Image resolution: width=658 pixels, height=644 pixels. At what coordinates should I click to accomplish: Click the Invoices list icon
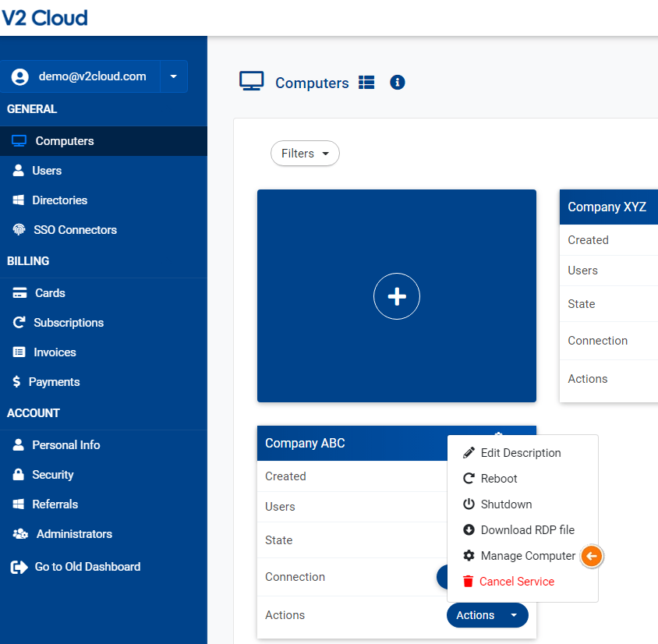[19, 352]
